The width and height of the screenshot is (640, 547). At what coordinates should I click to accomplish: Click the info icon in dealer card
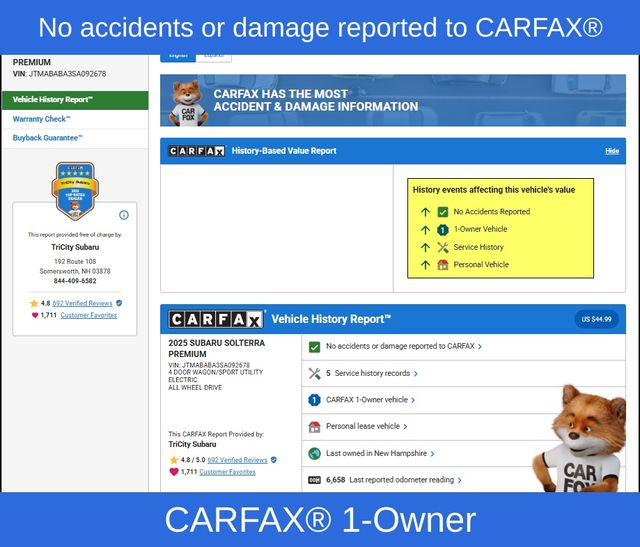tap(124, 215)
